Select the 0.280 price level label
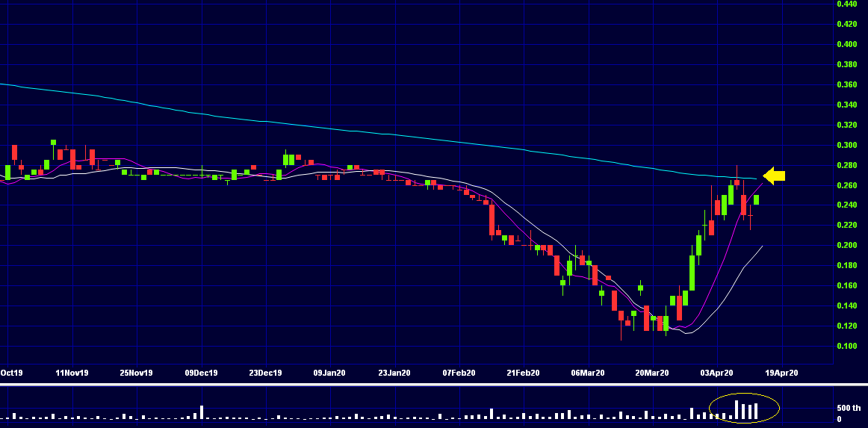Viewport: 868px width, 428px height. (x=848, y=165)
